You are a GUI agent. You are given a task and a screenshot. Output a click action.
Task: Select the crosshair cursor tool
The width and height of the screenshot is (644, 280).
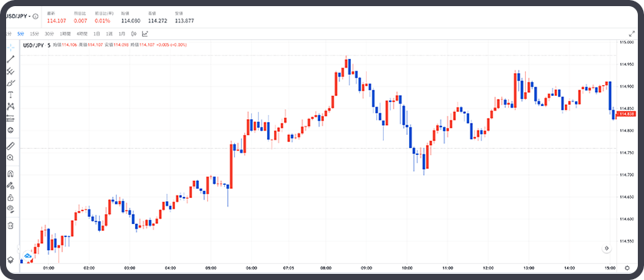[11, 48]
